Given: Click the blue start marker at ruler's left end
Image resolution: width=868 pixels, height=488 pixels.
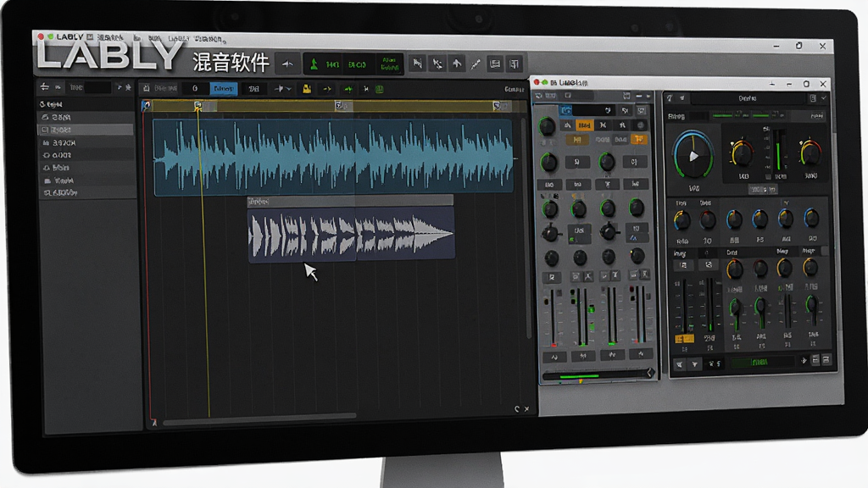Looking at the screenshot, I should tap(146, 105).
